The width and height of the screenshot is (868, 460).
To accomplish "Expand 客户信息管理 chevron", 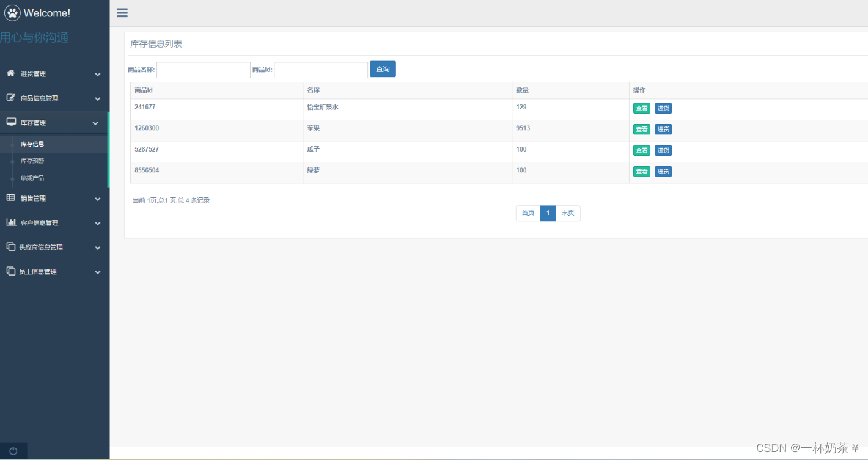I will 98,224.
